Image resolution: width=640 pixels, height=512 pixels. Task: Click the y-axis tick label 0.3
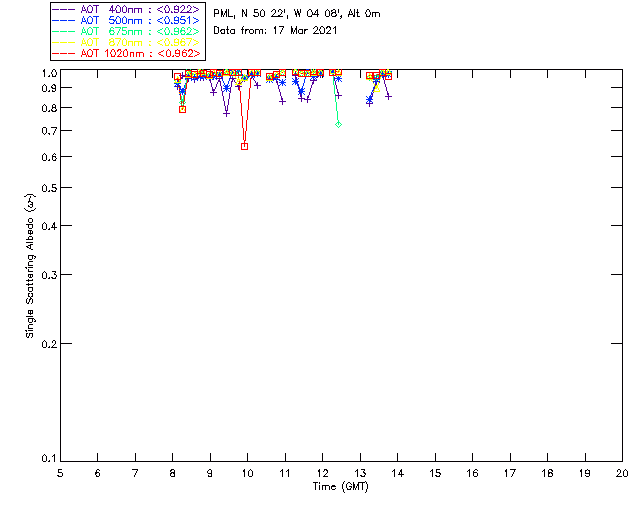(49, 275)
